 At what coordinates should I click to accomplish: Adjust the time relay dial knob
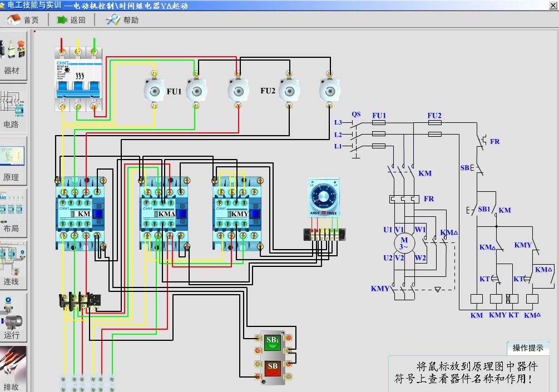[323, 197]
